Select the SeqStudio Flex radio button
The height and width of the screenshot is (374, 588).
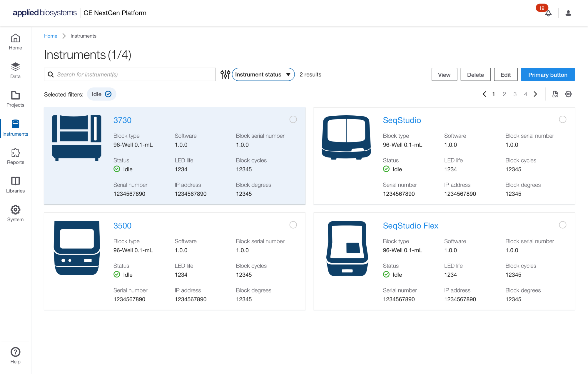pos(562,225)
